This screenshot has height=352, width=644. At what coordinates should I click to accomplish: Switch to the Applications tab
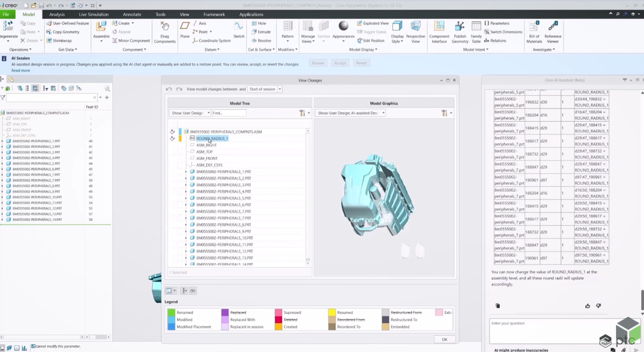pos(251,14)
